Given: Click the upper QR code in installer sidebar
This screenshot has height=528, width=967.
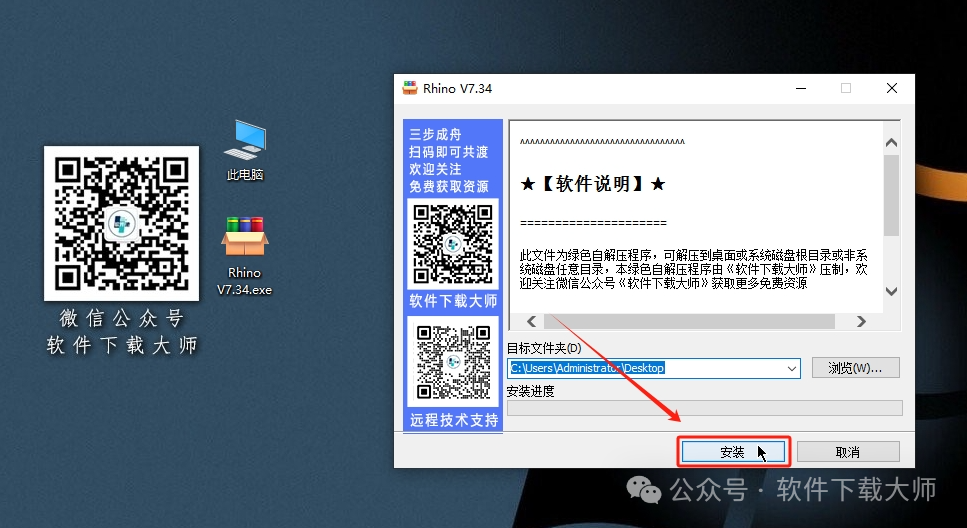Looking at the screenshot, I should (x=453, y=244).
